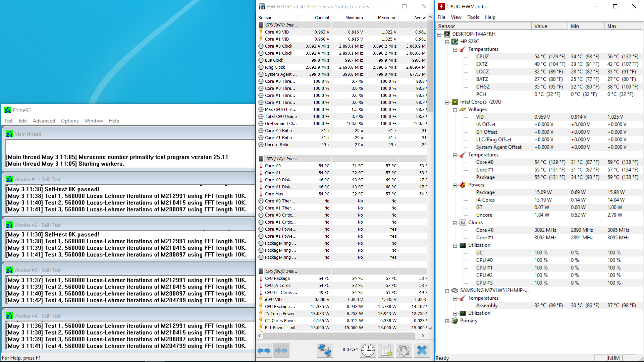Collapse the HP 828C tree node

[x=447, y=42]
